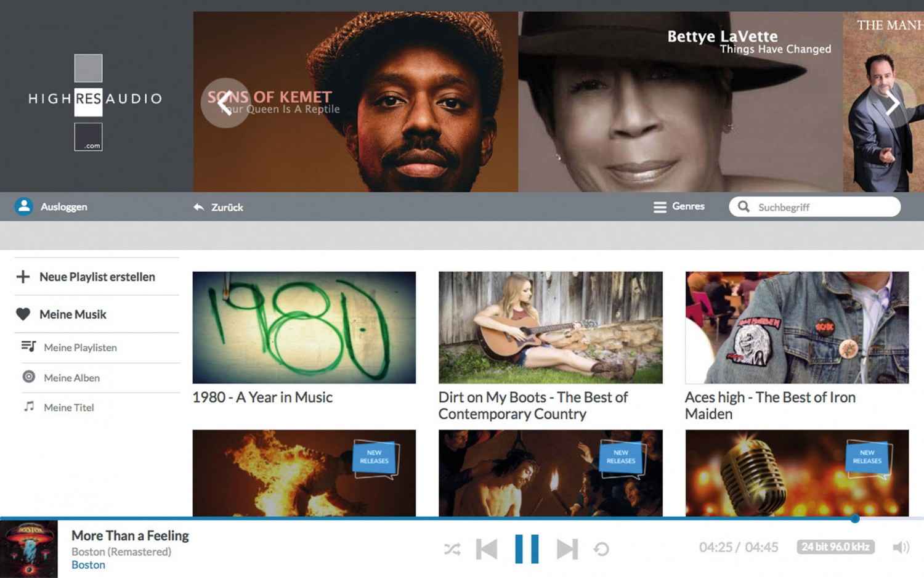Open New Releases cover with torch painting

pyautogui.click(x=551, y=473)
